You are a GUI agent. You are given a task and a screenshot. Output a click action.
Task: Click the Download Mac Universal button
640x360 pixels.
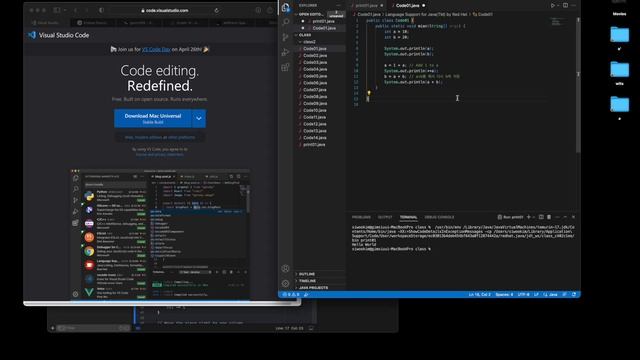[153, 118]
